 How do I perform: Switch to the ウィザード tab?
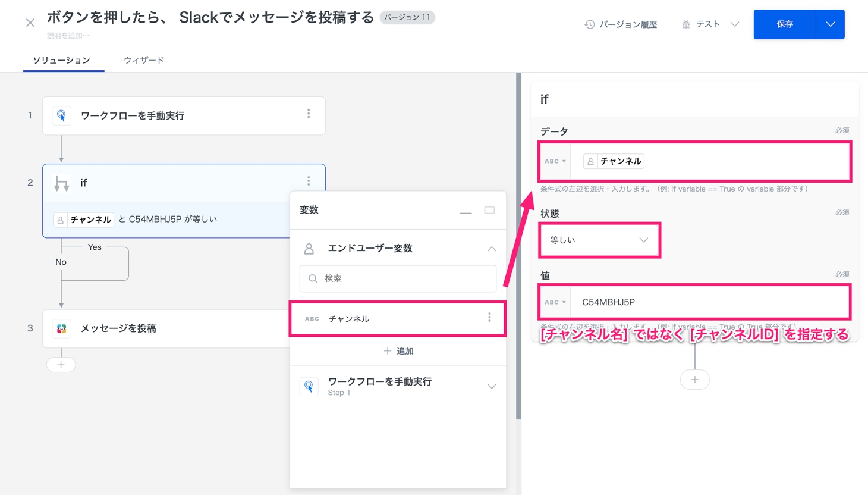144,60
